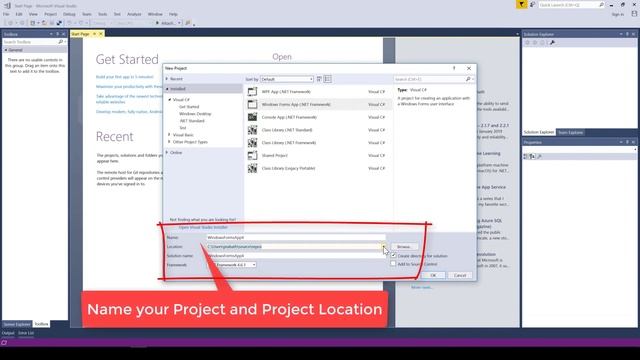
Task: Expand the Online node
Action: coord(167,152)
